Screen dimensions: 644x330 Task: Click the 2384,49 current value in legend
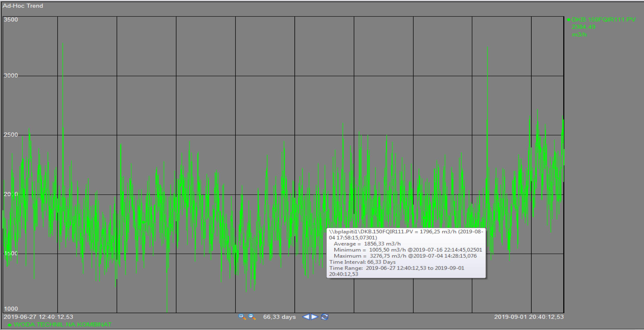(584, 27)
